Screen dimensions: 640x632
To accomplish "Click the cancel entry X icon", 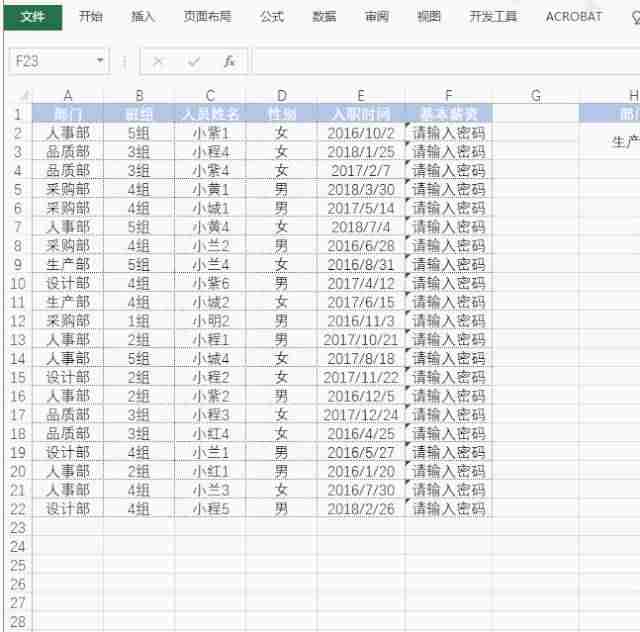I will coord(157,62).
